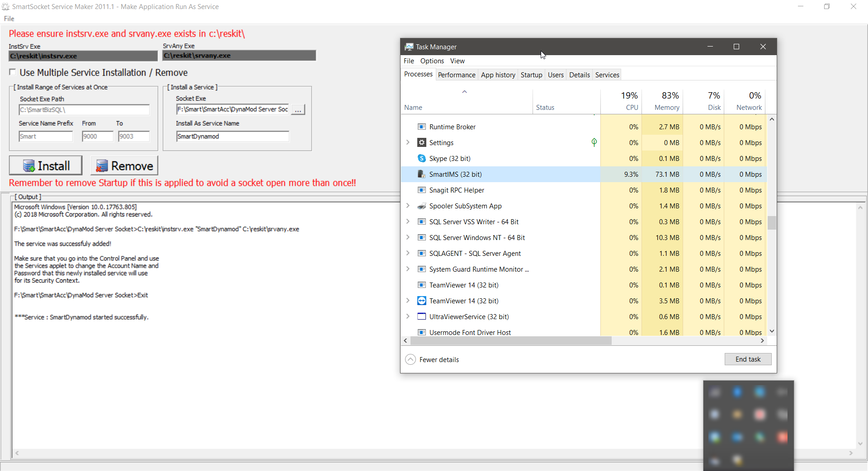Click the Skype process icon
Viewport: 868px width, 471px height.
click(x=421, y=159)
